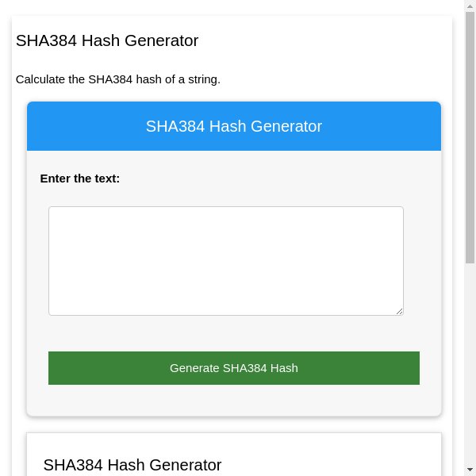
Task: Click the word "Generate" on the green button
Action: [194, 368]
